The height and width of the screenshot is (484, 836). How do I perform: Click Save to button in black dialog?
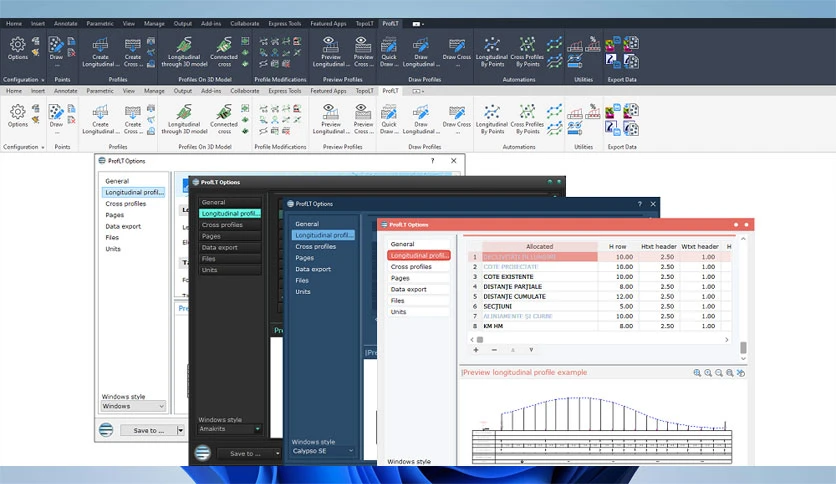tap(245, 454)
